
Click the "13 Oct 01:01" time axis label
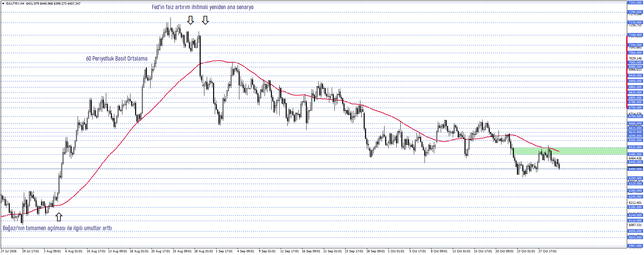click(461, 251)
